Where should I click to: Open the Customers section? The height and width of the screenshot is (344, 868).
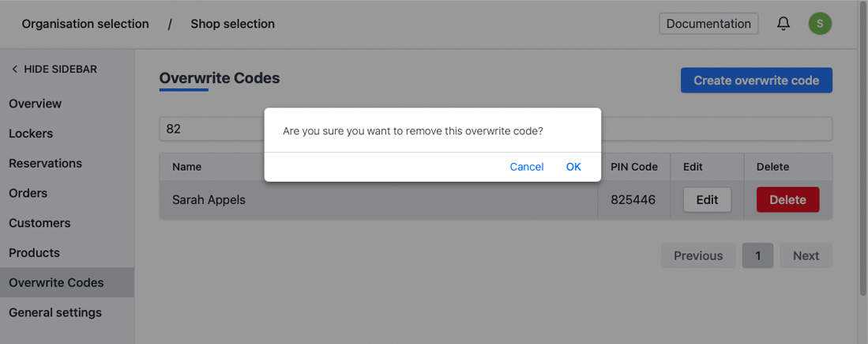(x=39, y=223)
